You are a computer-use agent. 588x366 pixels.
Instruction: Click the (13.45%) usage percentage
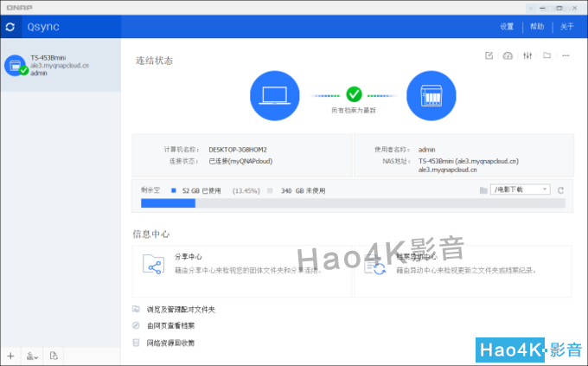click(246, 190)
